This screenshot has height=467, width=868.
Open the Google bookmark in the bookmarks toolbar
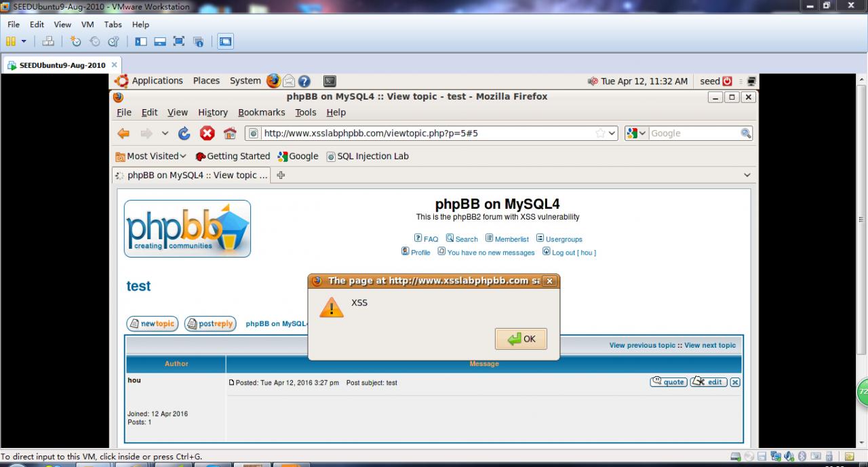(298, 156)
